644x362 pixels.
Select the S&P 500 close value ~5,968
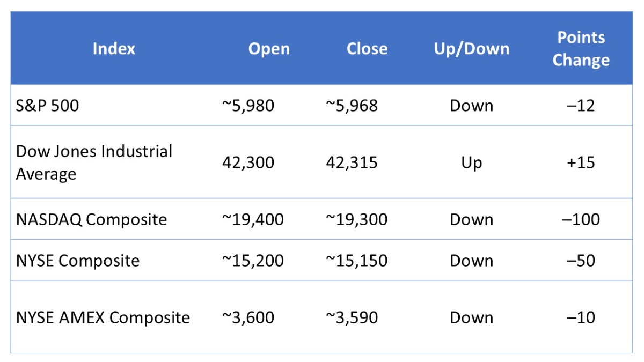(352, 106)
